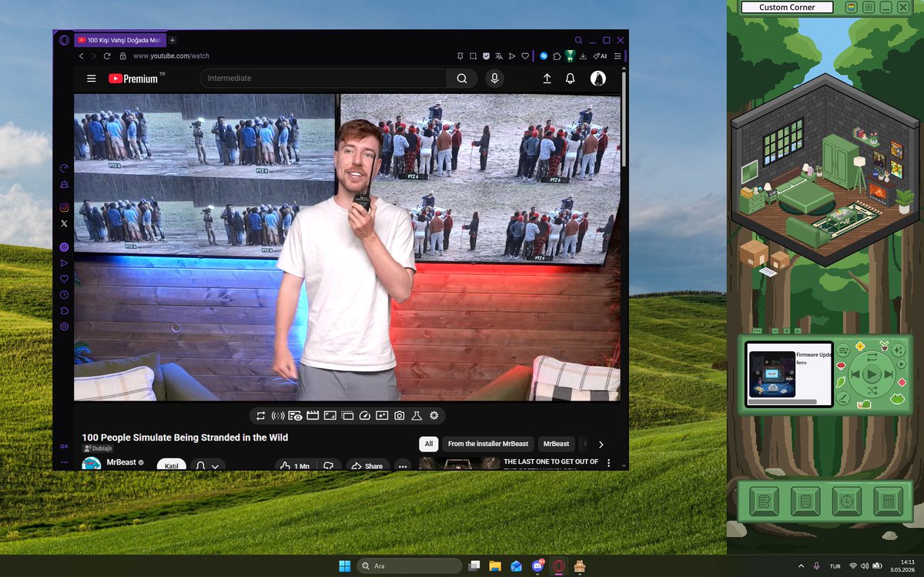Open the browser AI assistant button
The height and width of the screenshot is (577, 924).
tap(601, 56)
